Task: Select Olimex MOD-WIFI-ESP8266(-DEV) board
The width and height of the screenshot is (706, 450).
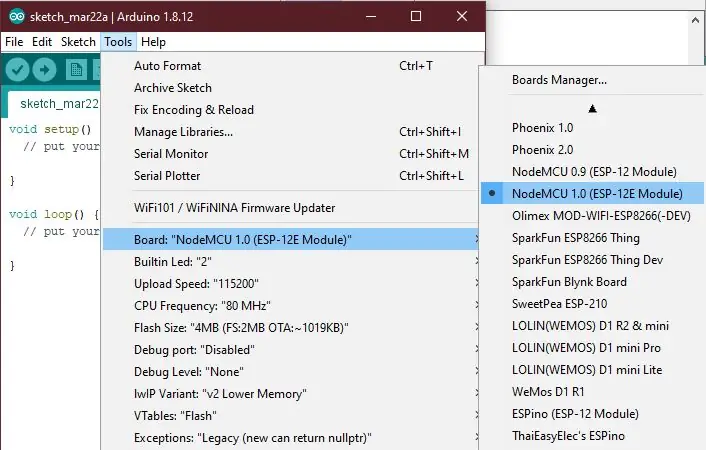Action: point(592,216)
